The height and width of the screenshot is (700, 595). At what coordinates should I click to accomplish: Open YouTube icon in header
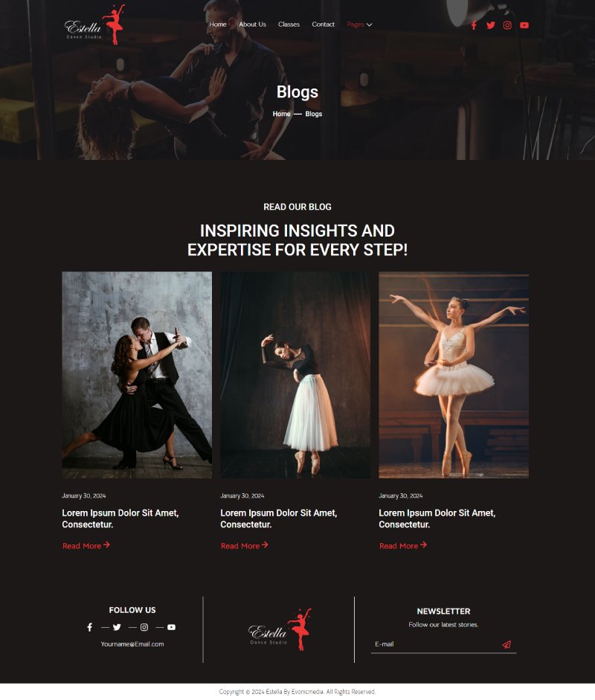[x=524, y=25]
